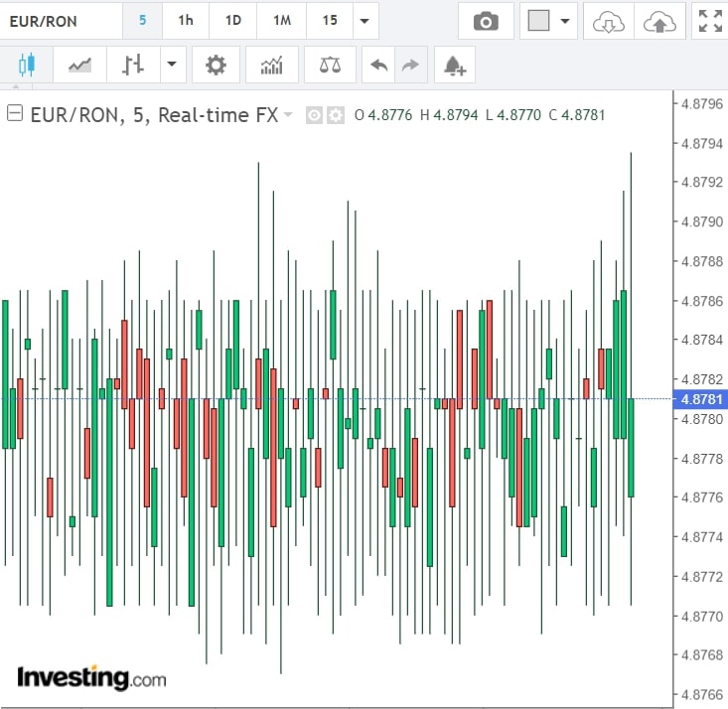728x709 pixels.
Task: Open the indicators panel icon
Action: 271,66
